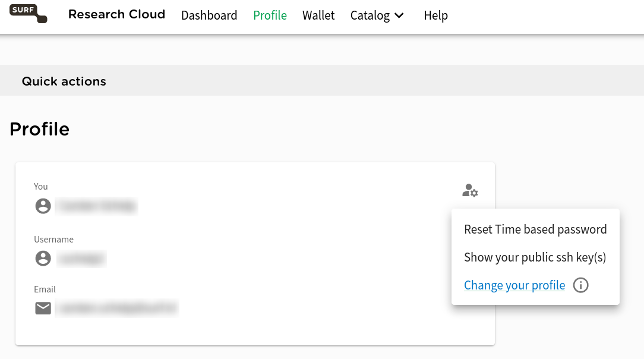644x359 pixels.
Task: Click the Quick actions bar
Action: coord(322,80)
